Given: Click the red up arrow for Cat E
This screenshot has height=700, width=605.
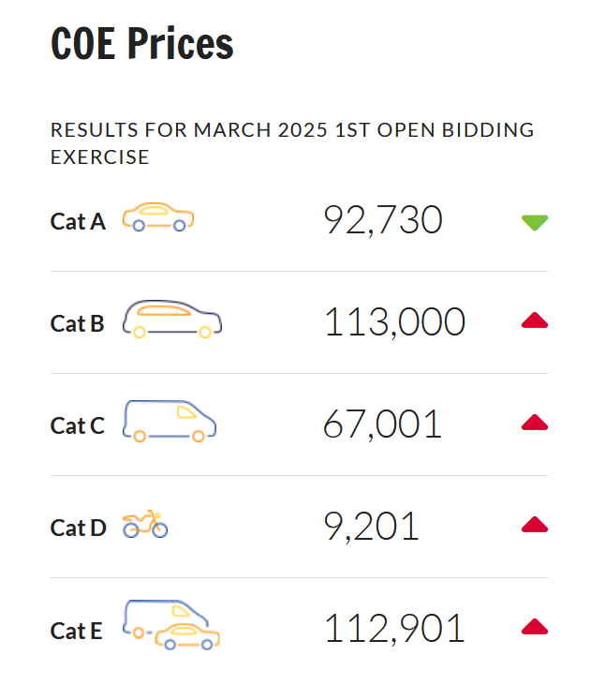Looking at the screenshot, I should (535, 626).
